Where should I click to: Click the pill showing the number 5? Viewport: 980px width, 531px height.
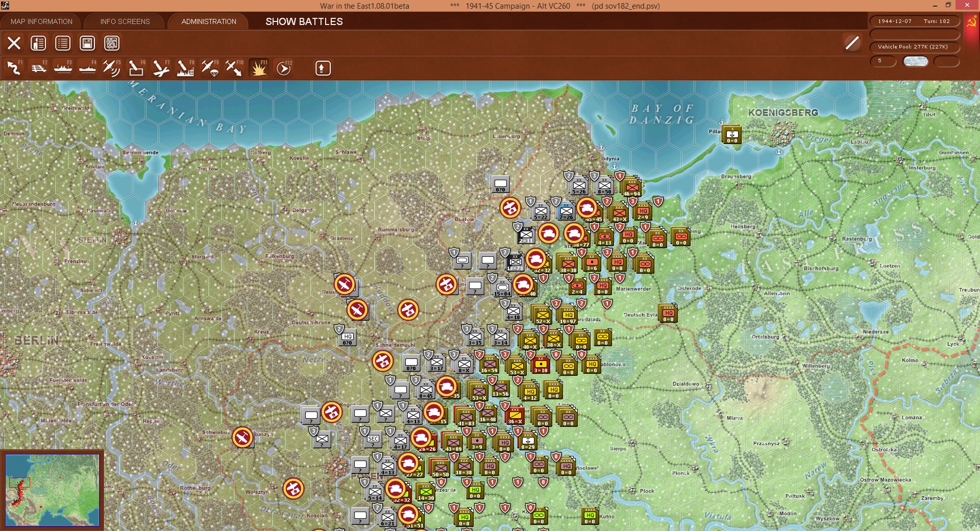pos(883,61)
